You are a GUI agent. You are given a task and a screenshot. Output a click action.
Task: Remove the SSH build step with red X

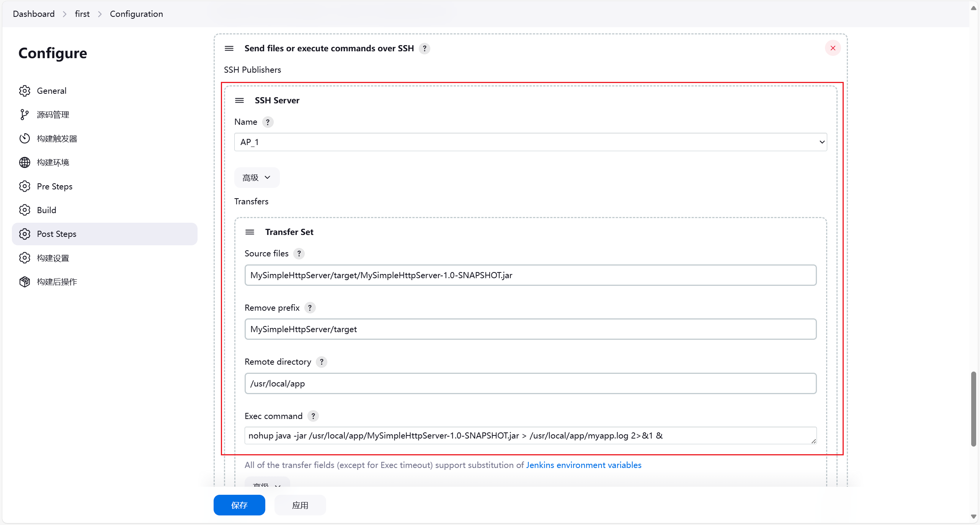[x=833, y=48]
